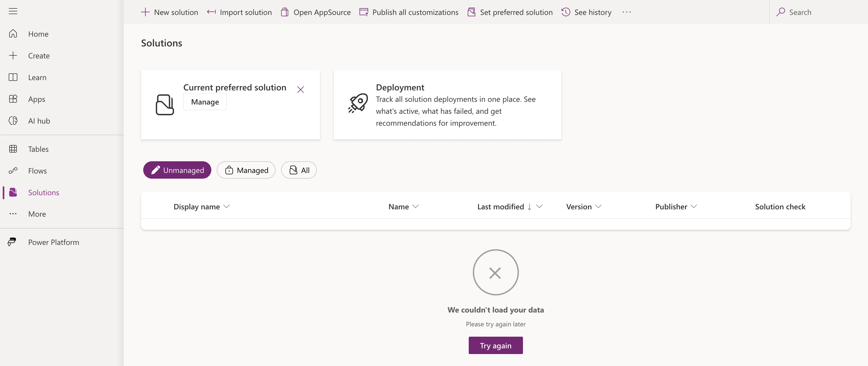Click the Power Platform logo icon
868x366 pixels.
click(12, 242)
